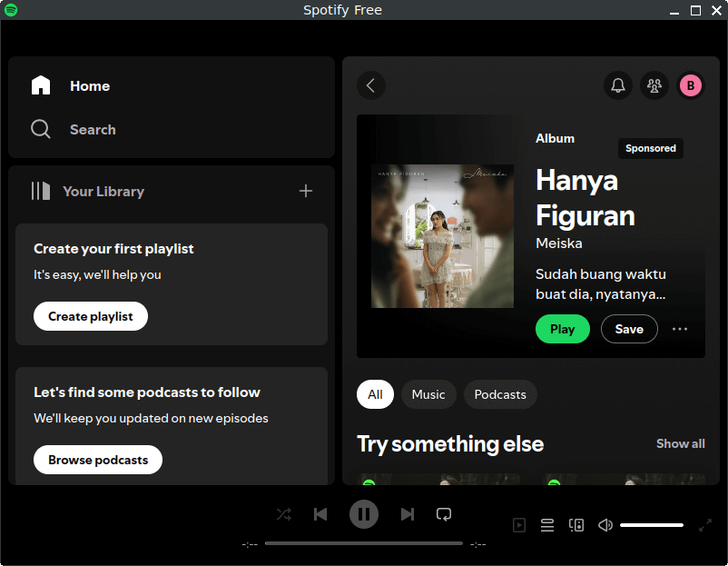The height and width of the screenshot is (566, 728).
Task: Skip to the next track
Action: click(x=408, y=514)
